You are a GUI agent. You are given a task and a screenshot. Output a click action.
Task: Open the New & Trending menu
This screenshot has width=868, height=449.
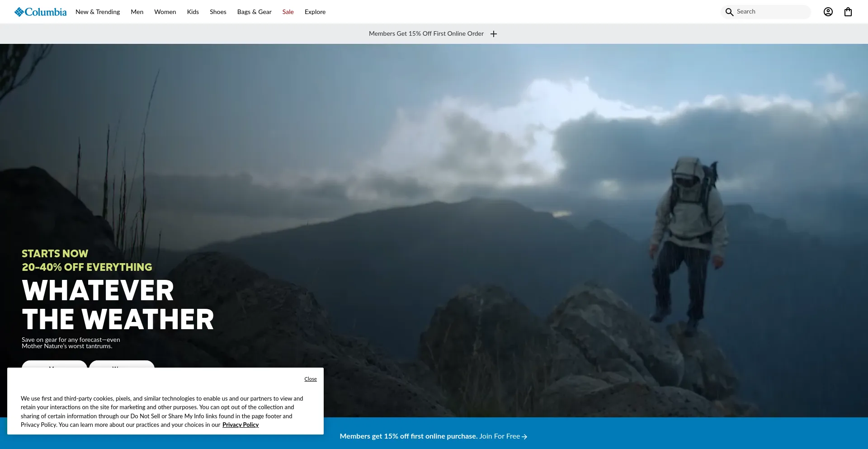pos(98,12)
